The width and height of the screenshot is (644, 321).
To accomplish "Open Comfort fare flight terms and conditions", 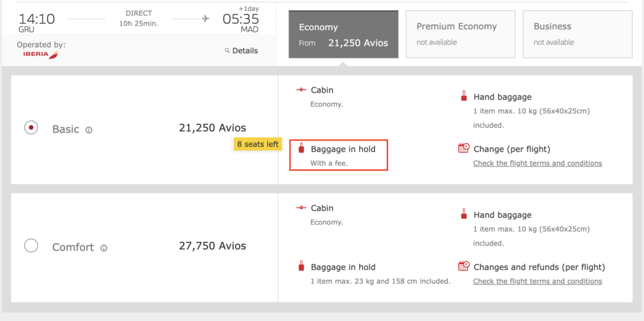I will (537, 281).
